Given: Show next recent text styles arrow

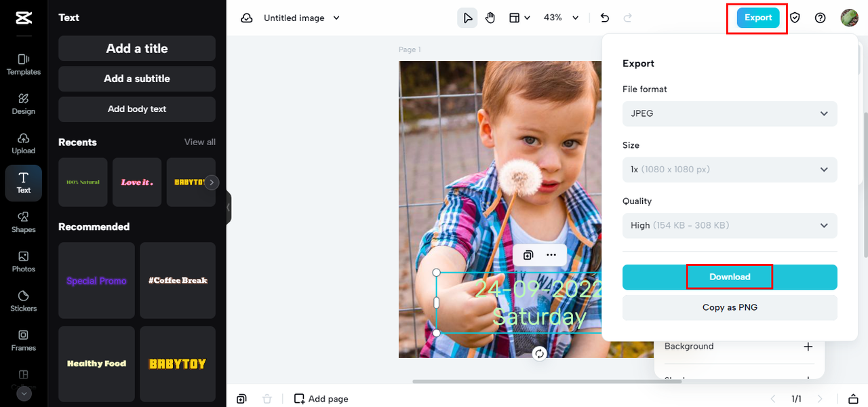Looking at the screenshot, I should coord(212,182).
